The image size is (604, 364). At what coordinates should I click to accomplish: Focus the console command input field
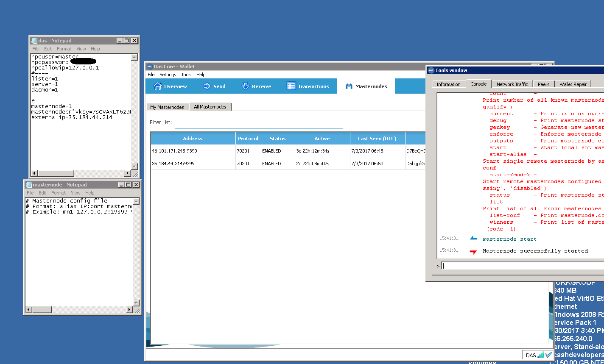point(523,266)
